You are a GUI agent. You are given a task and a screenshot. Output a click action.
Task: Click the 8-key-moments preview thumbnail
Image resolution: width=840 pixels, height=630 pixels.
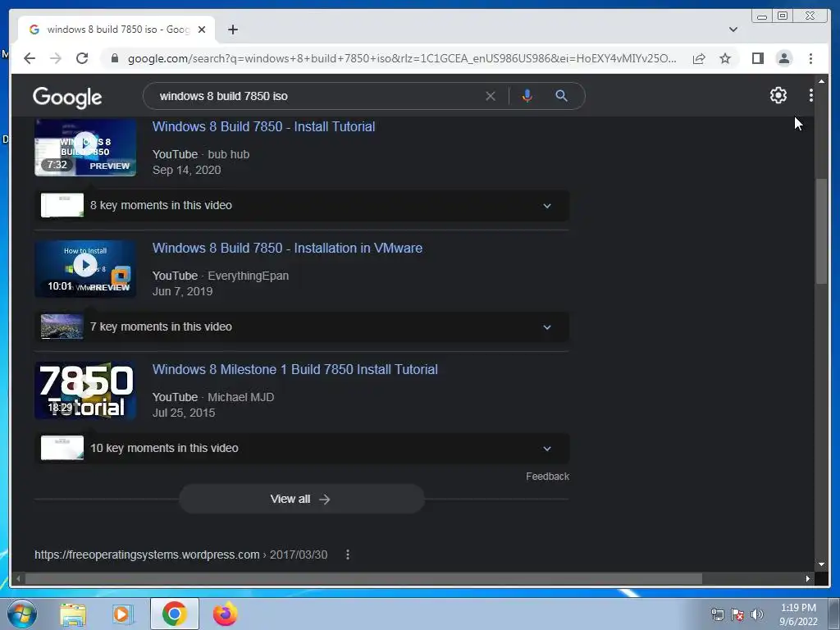click(62, 205)
